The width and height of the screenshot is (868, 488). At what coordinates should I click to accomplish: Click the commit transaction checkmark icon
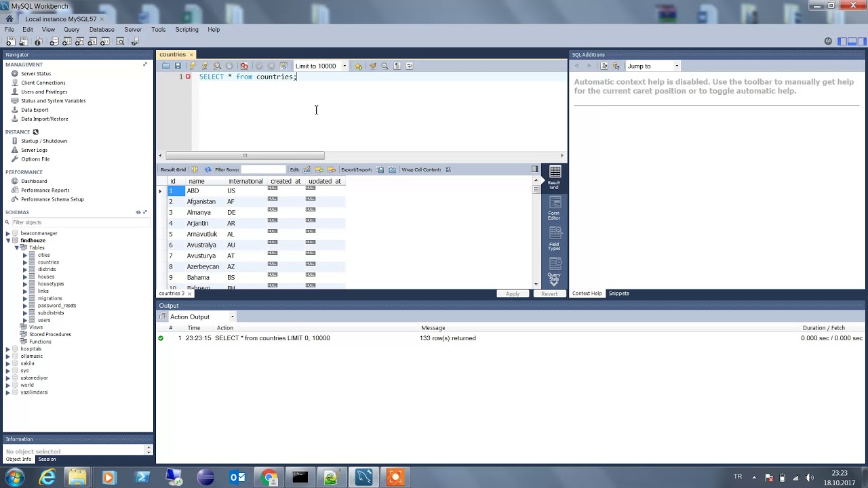coord(259,66)
